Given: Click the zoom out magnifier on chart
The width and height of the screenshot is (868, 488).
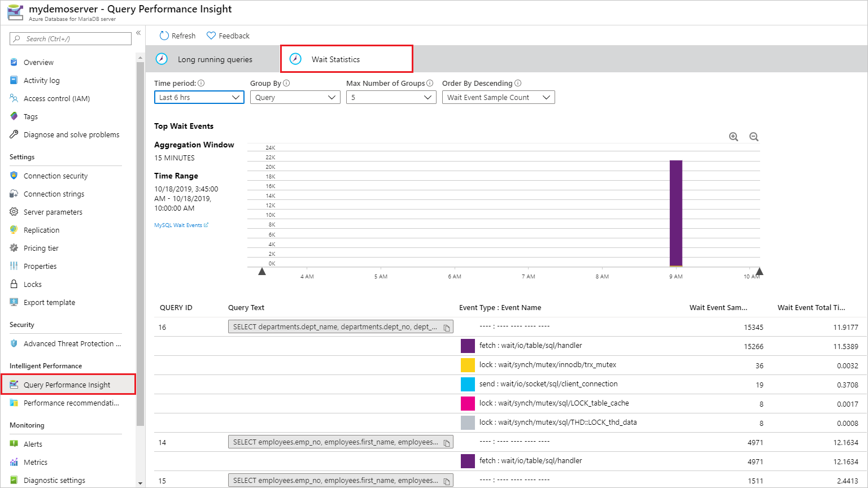Looking at the screenshot, I should (x=754, y=137).
